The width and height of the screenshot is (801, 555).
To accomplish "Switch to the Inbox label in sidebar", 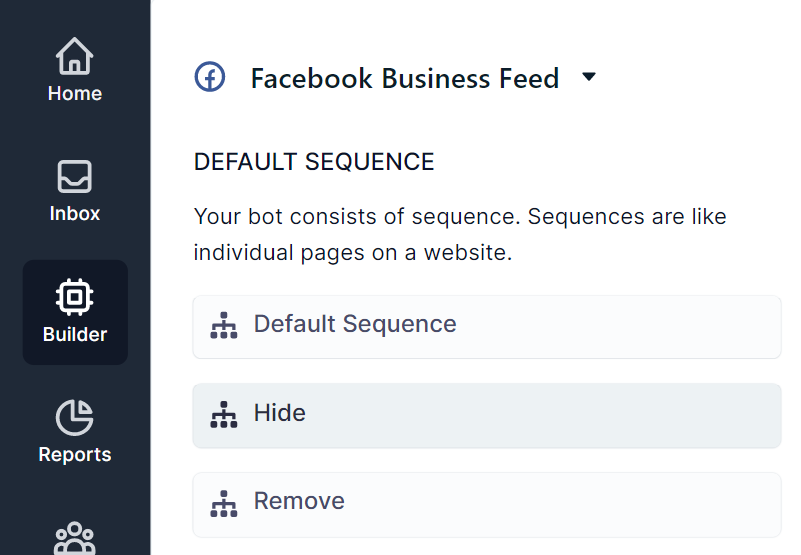I will pyautogui.click(x=75, y=214).
